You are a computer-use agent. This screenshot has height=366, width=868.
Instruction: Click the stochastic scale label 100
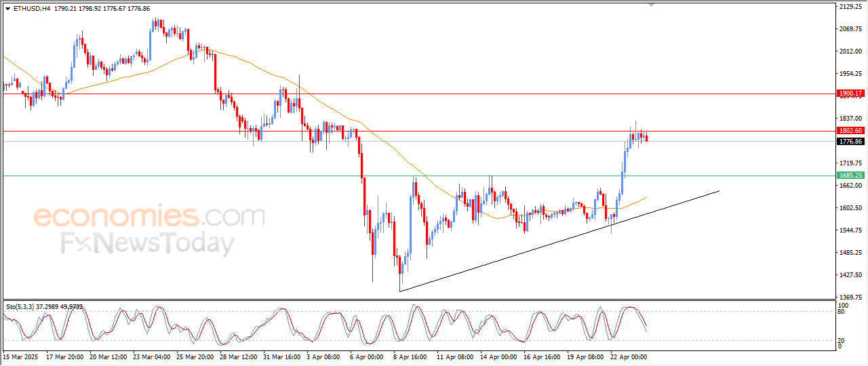843,306
